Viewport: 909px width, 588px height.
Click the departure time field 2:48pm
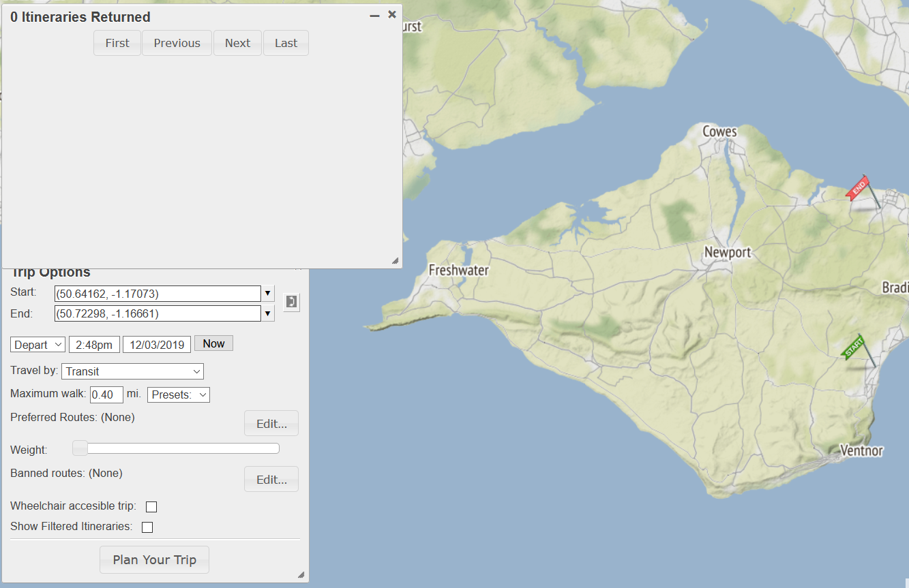pos(95,345)
